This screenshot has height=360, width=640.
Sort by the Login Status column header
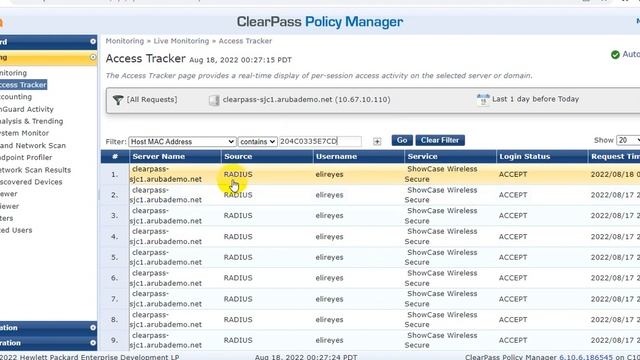[x=542, y=157]
